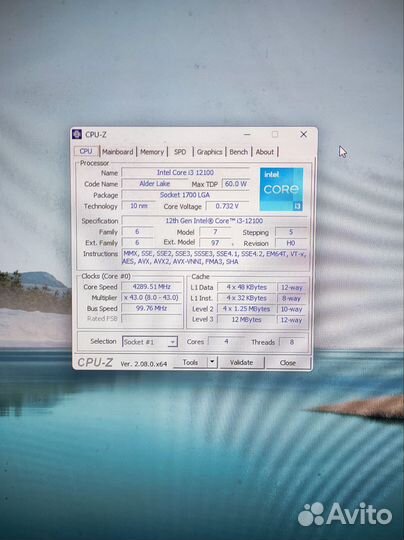Click the Validate button
404x540 pixels.
pyautogui.click(x=242, y=363)
